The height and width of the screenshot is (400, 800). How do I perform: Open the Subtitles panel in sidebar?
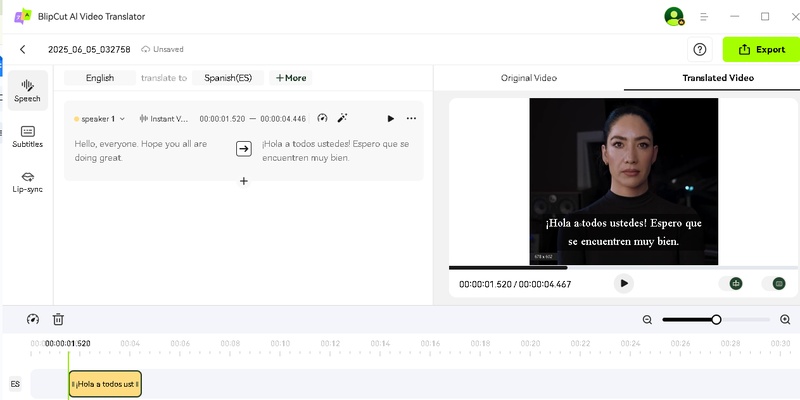pos(27,136)
